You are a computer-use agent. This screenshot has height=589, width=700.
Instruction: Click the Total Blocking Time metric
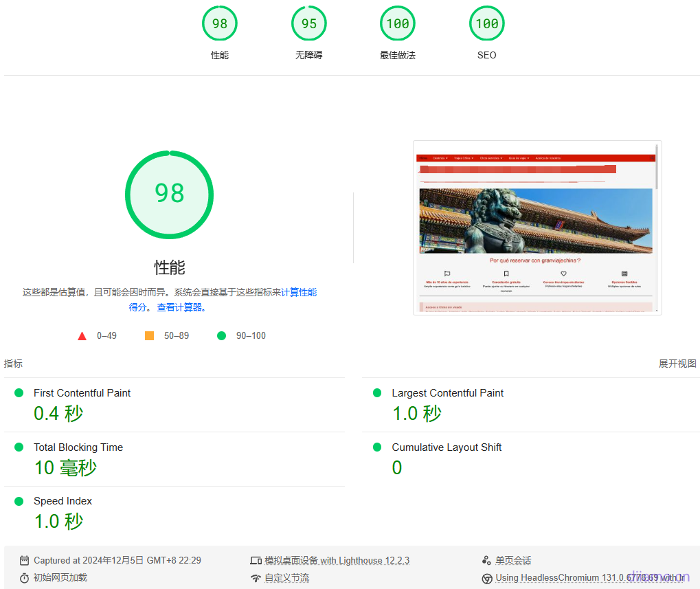78,447
